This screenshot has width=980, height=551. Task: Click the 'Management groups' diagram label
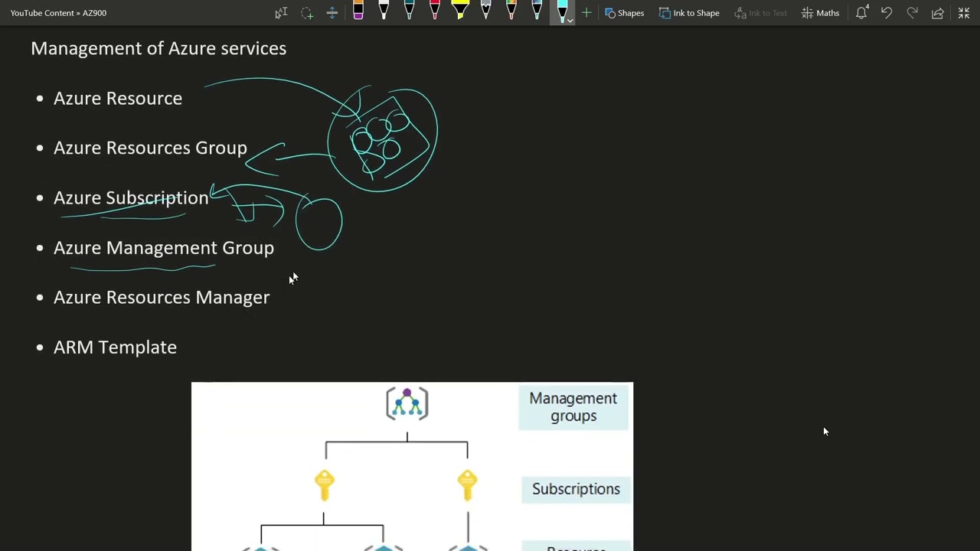(x=573, y=407)
